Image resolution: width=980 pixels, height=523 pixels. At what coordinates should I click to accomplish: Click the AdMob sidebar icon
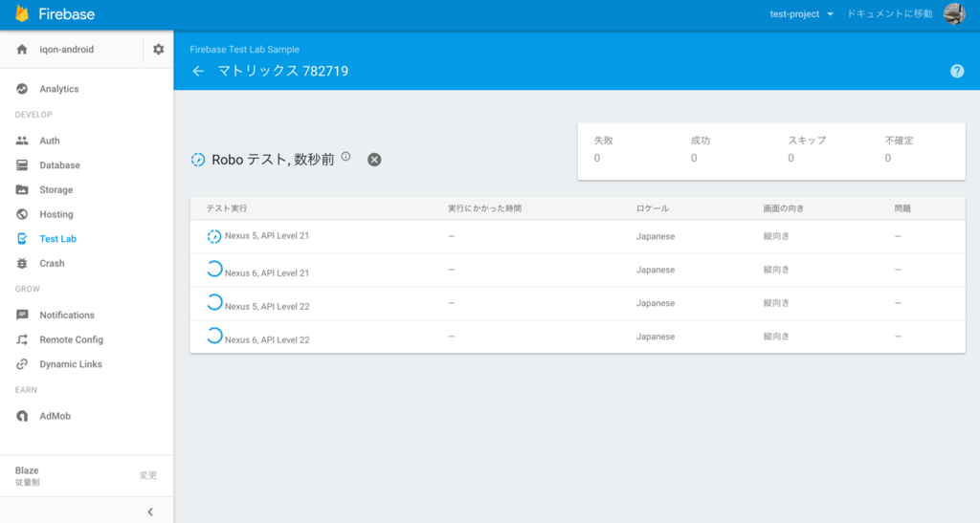pyautogui.click(x=22, y=416)
